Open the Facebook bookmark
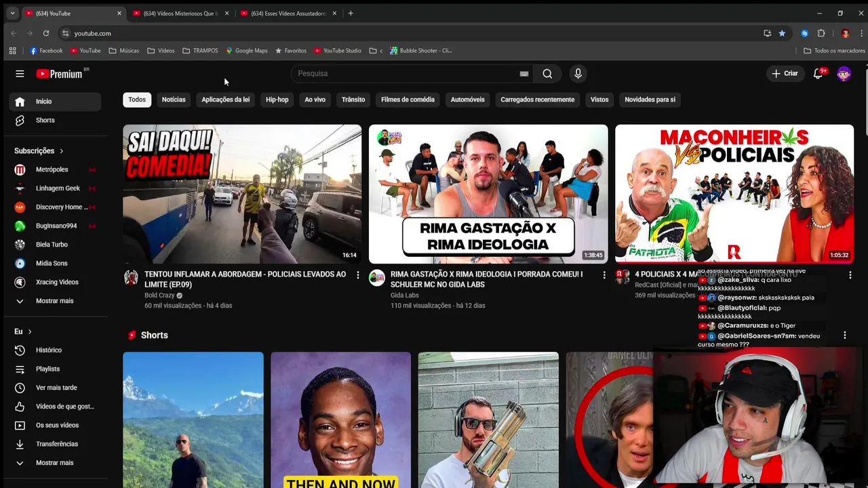The height and width of the screenshot is (488, 868). pyautogui.click(x=46, y=51)
